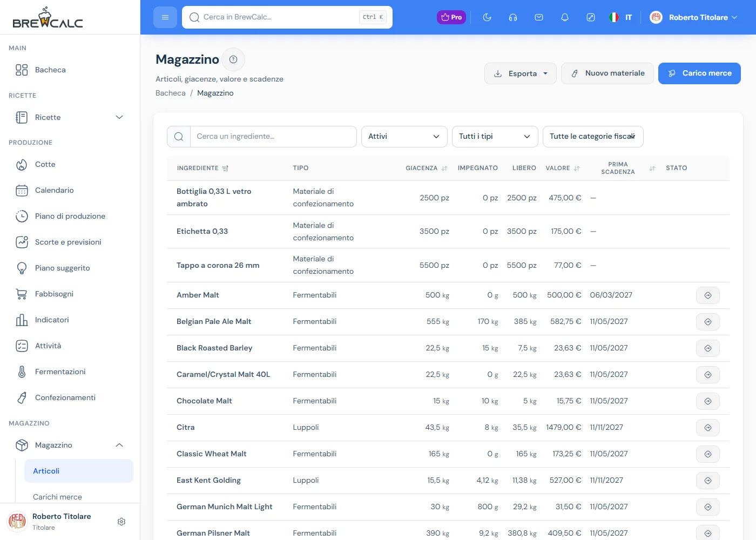
Task: Click the Bacheca breadcrumb link
Action: coord(170,93)
